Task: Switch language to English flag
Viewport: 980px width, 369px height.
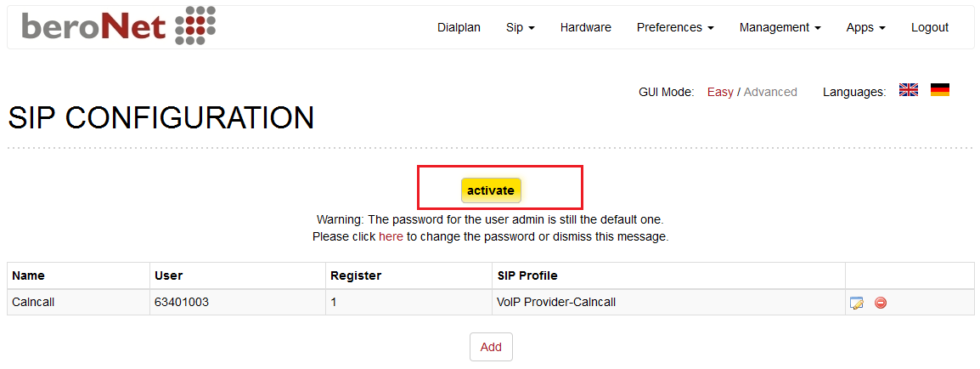Action: [x=908, y=90]
